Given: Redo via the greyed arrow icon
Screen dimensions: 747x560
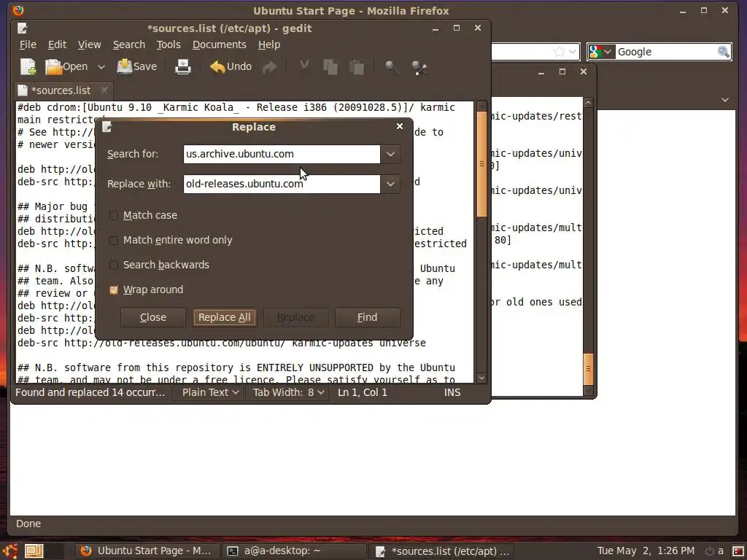Looking at the screenshot, I should (270, 67).
